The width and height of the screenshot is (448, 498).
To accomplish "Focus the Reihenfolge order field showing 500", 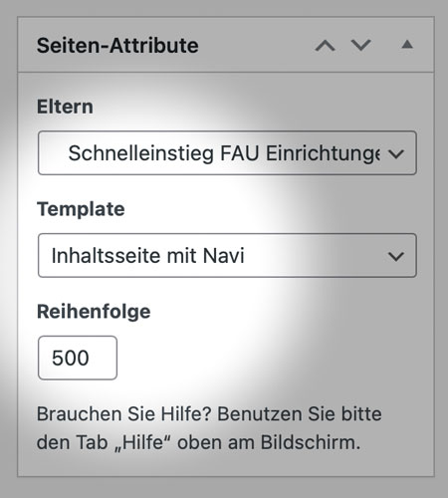I will (78, 358).
